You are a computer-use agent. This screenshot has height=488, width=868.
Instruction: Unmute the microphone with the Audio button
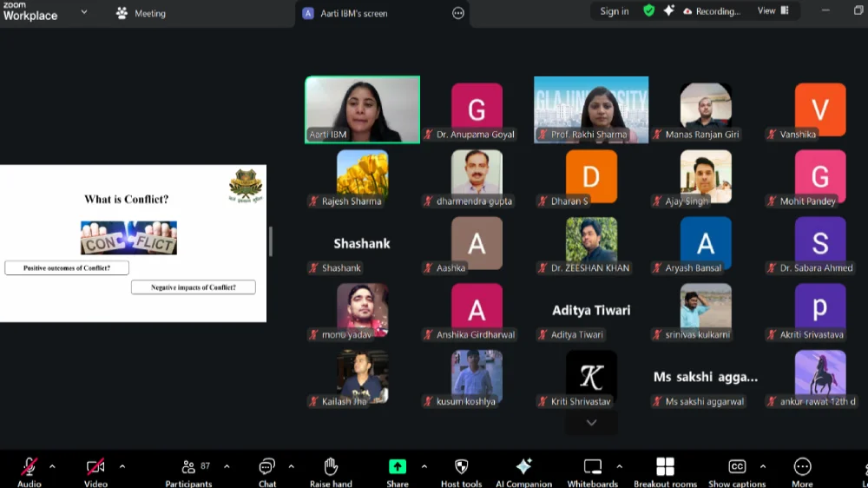pos(29,467)
